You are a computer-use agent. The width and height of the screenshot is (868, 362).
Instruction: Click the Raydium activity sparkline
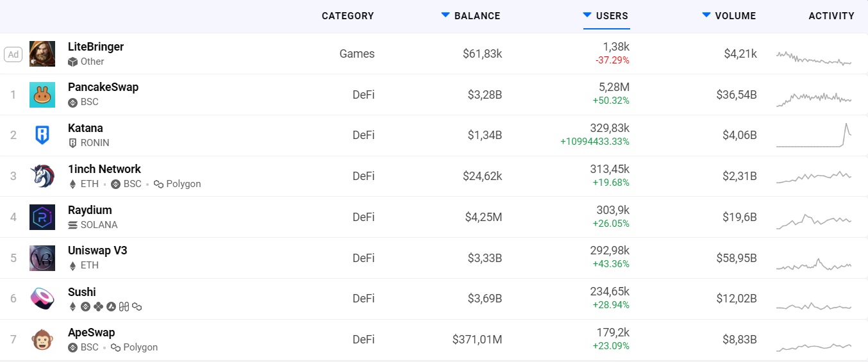pyautogui.click(x=814, y=220)
